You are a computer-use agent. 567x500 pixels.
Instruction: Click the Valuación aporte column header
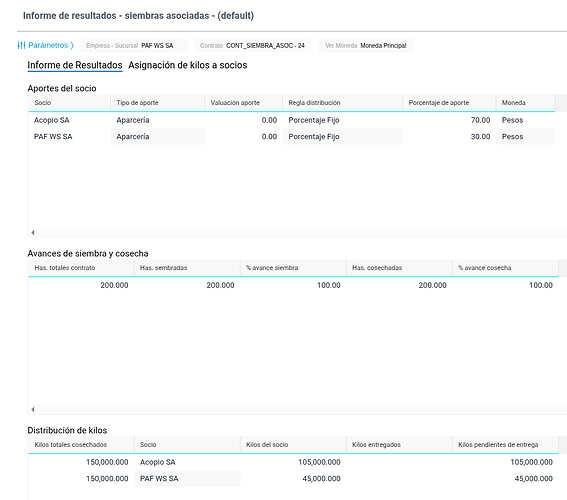(244, 103)
